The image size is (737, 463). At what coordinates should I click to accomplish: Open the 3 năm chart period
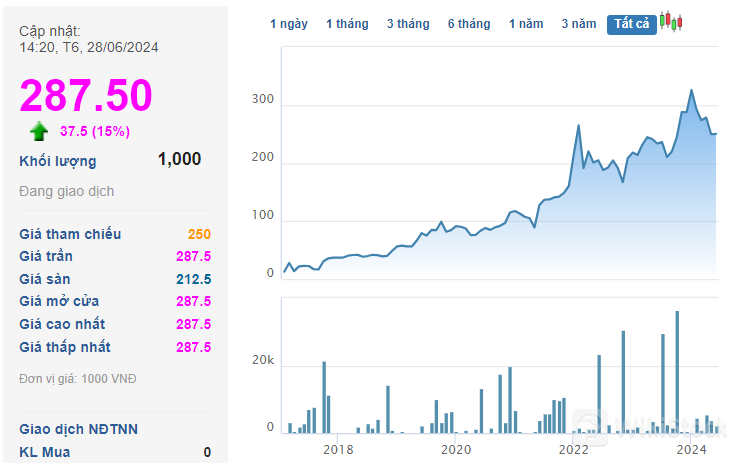579,24
